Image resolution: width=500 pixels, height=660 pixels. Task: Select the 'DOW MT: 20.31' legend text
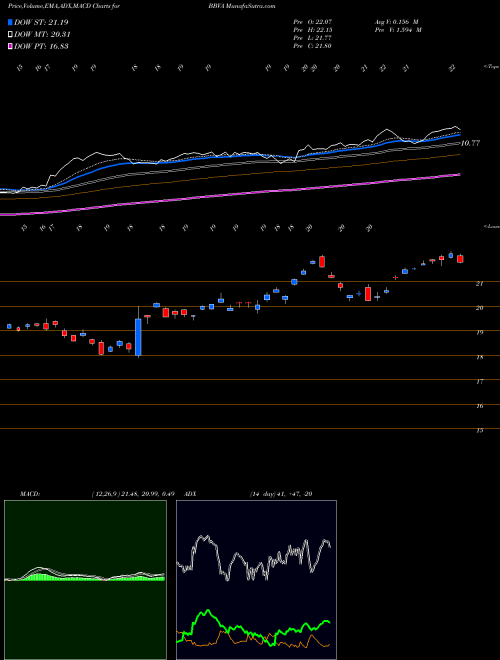[42, 35]
